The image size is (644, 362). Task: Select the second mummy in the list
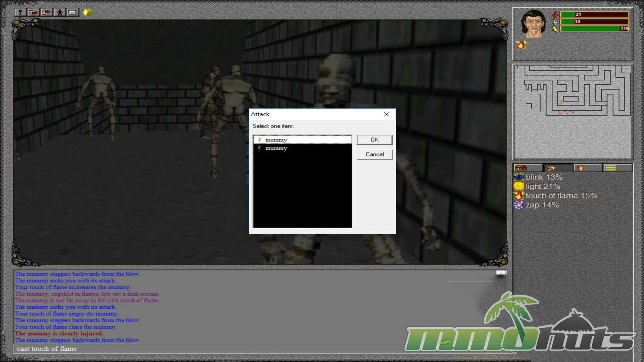pos(276,148)
